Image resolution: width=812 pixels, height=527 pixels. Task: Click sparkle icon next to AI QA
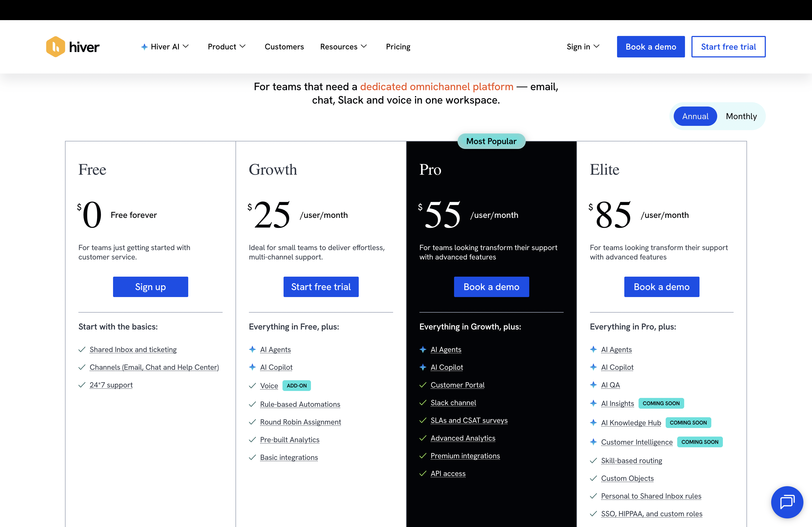593,385
